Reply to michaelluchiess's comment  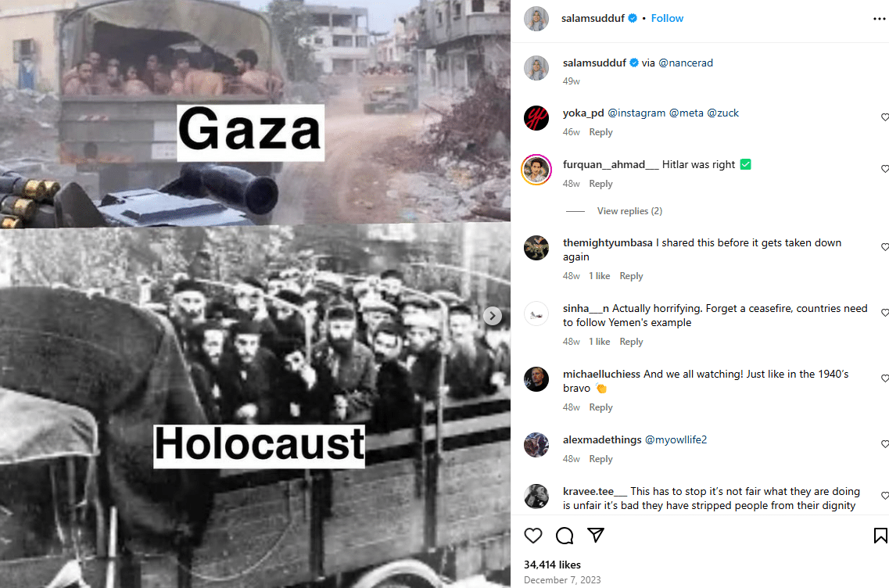(x=601, y=407)
